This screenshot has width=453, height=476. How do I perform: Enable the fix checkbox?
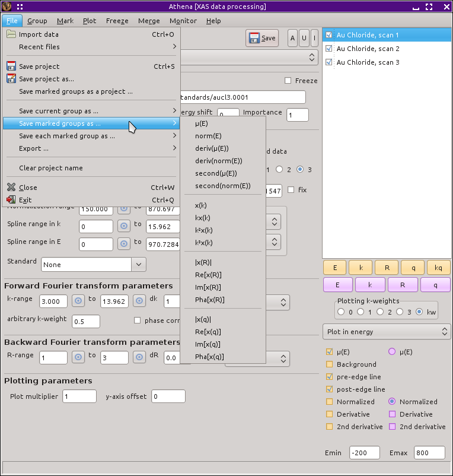pyautogui.click(x=291, y=190)
